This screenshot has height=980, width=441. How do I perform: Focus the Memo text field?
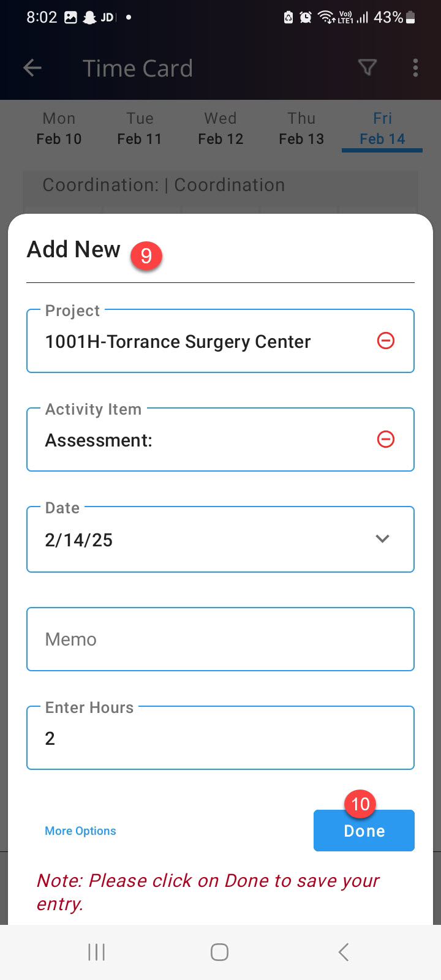coord(221,639)
